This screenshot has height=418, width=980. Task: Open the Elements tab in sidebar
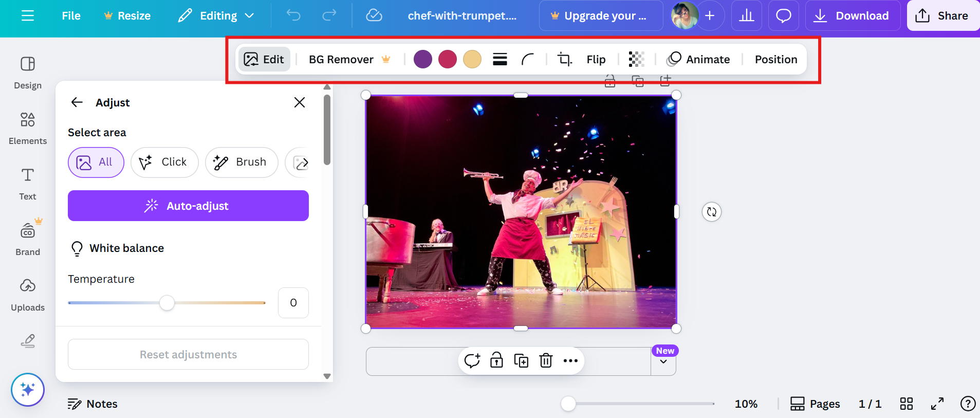pyautogui.click(x=28, y=129)
